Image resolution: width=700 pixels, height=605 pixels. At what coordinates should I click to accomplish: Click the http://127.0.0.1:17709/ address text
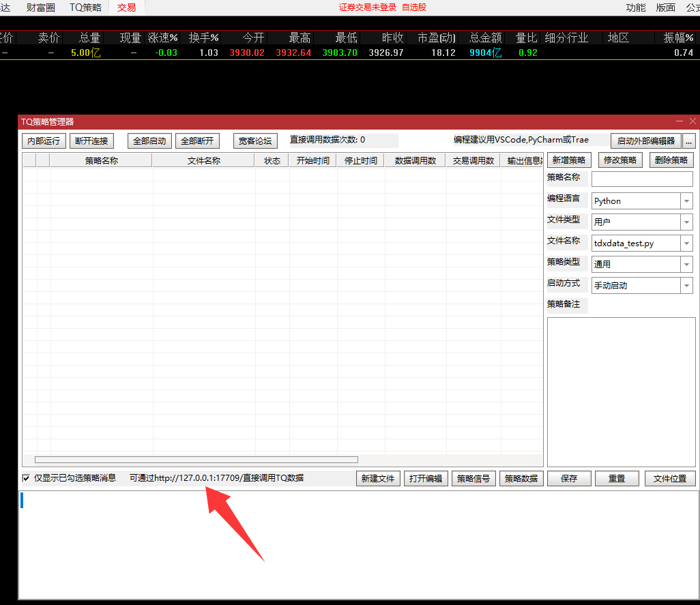(199, 478)
